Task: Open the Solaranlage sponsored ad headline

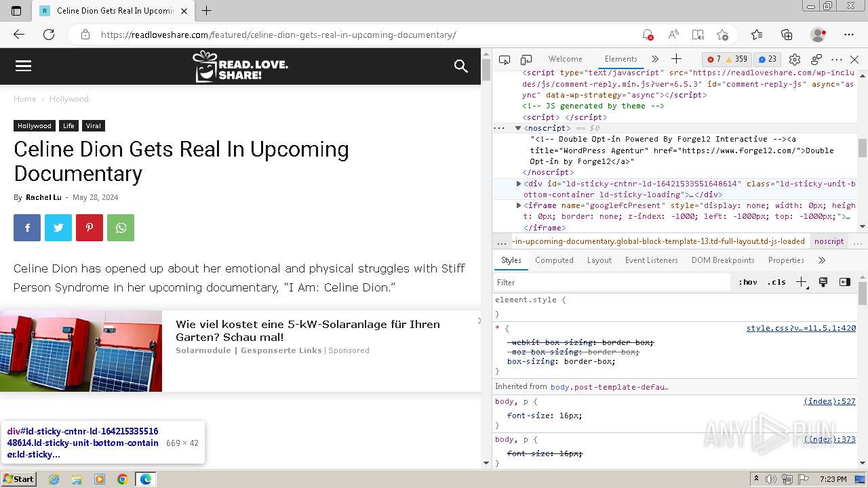Action: tap(308, 331)
